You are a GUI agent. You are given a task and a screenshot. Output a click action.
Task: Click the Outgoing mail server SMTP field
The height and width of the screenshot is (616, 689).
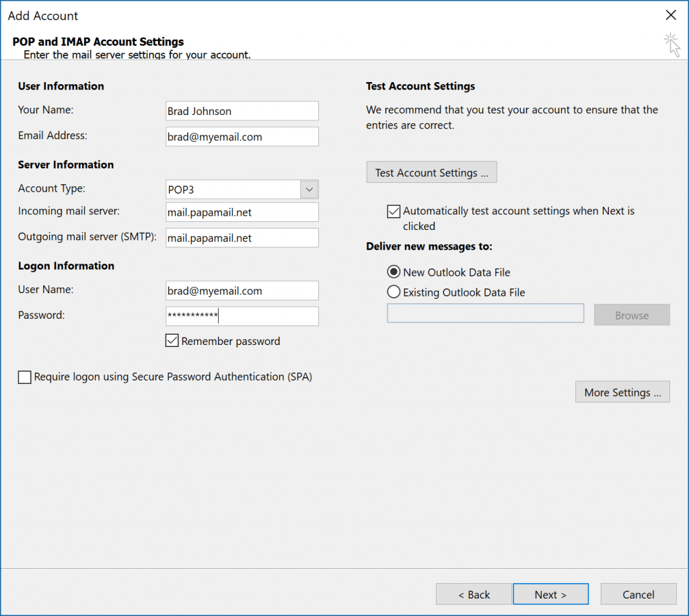tap(242, 237)
